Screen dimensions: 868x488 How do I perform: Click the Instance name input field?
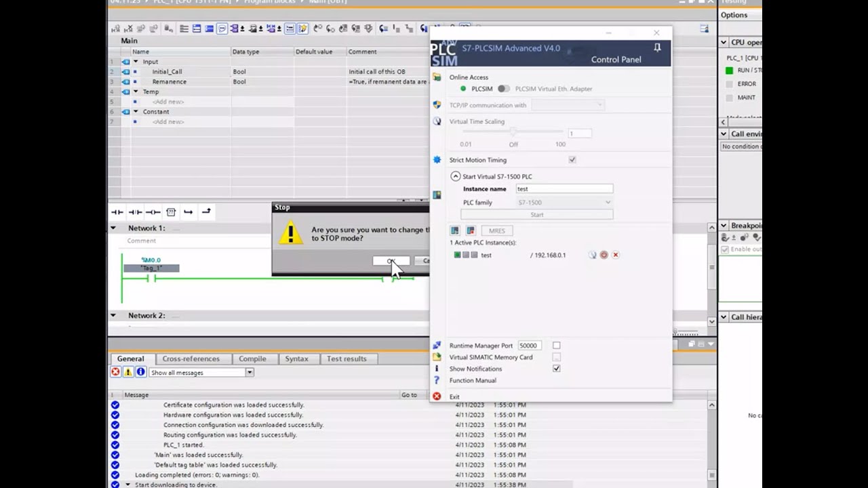[564, 189]
